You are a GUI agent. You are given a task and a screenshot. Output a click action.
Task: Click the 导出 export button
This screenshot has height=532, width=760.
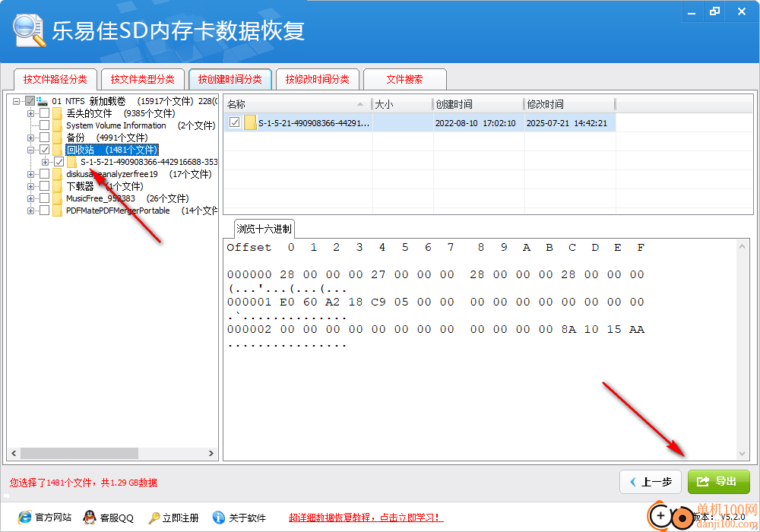click(719, 482)
